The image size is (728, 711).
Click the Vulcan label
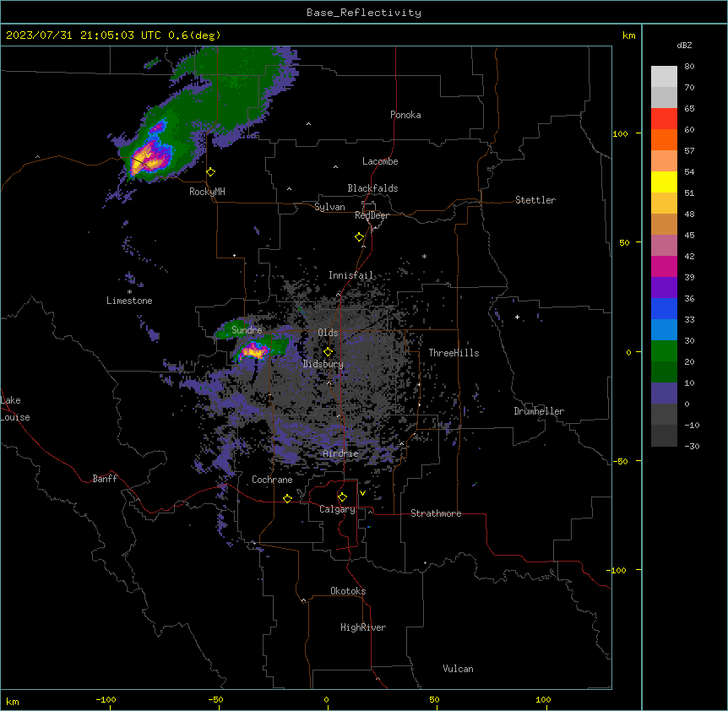click(459, 669)
